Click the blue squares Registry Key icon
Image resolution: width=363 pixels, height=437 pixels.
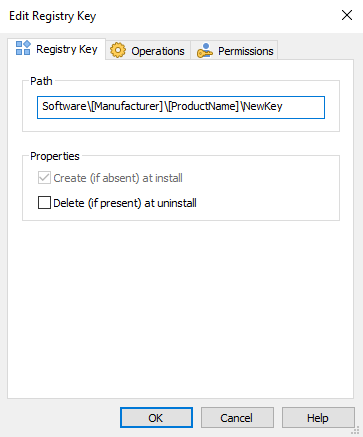tap(23, 48)
